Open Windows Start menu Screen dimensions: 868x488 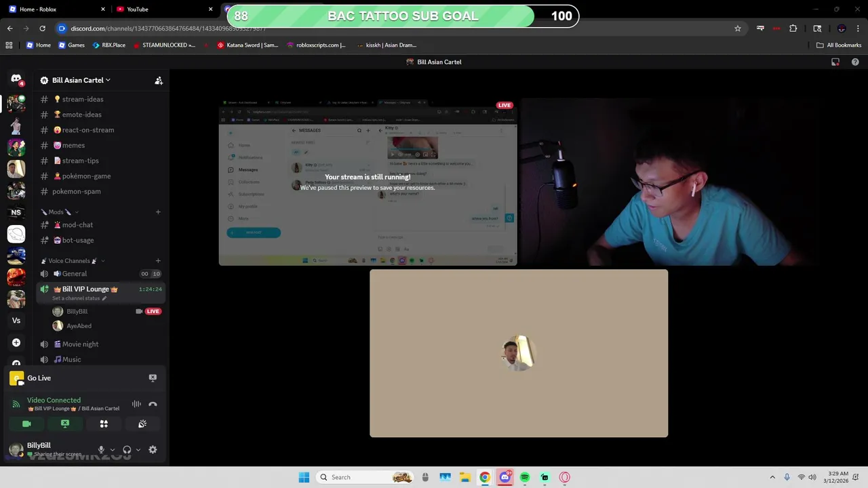(304, 477)
